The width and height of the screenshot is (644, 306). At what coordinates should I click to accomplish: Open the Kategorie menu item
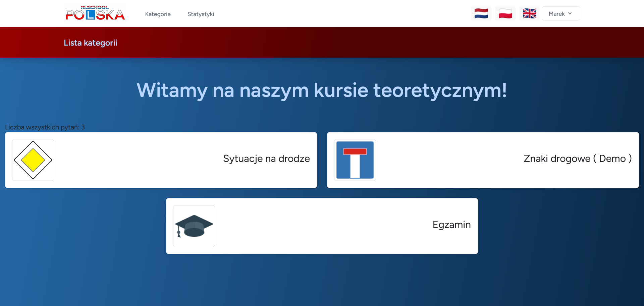coord(158,14)
